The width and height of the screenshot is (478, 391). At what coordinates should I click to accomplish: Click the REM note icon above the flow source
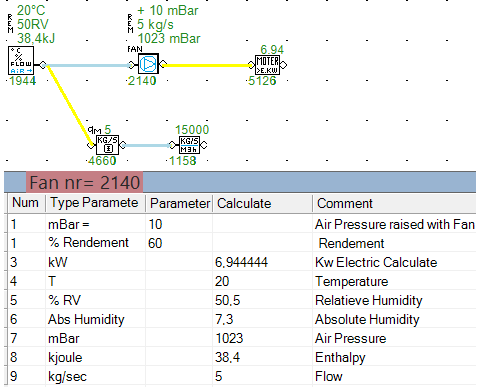[x=11, y=24]
